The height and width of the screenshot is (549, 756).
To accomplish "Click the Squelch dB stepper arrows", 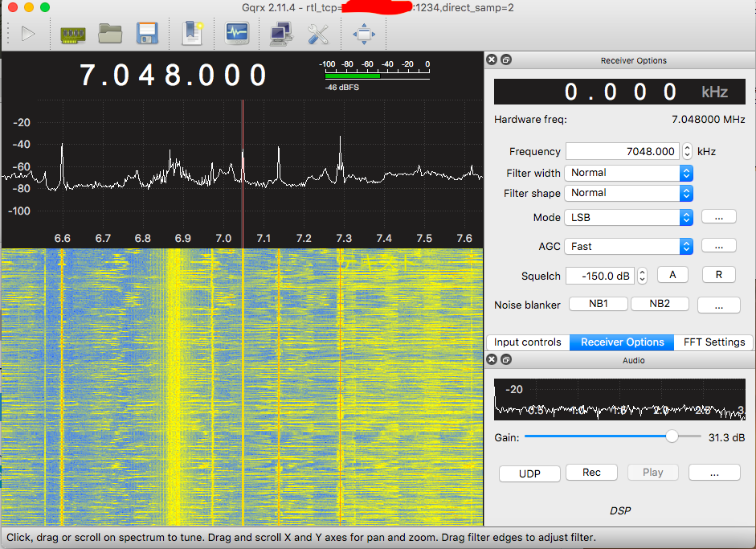I will [x=642, y=276].
